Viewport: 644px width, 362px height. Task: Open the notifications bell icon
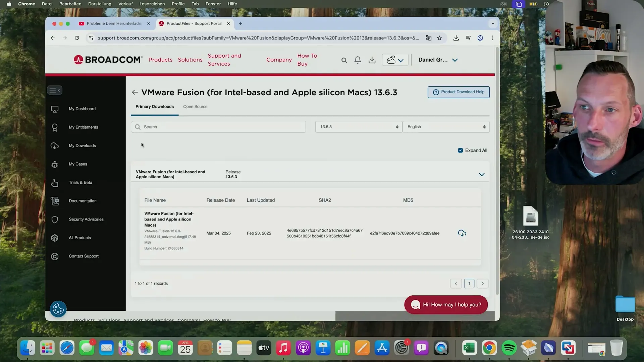tap(358, 60)
